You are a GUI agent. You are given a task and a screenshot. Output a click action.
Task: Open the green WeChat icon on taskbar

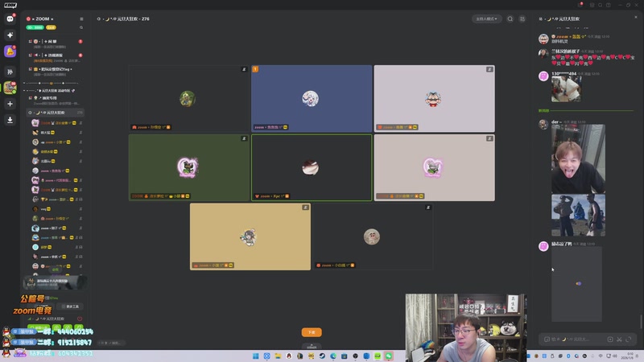[389, 356]
